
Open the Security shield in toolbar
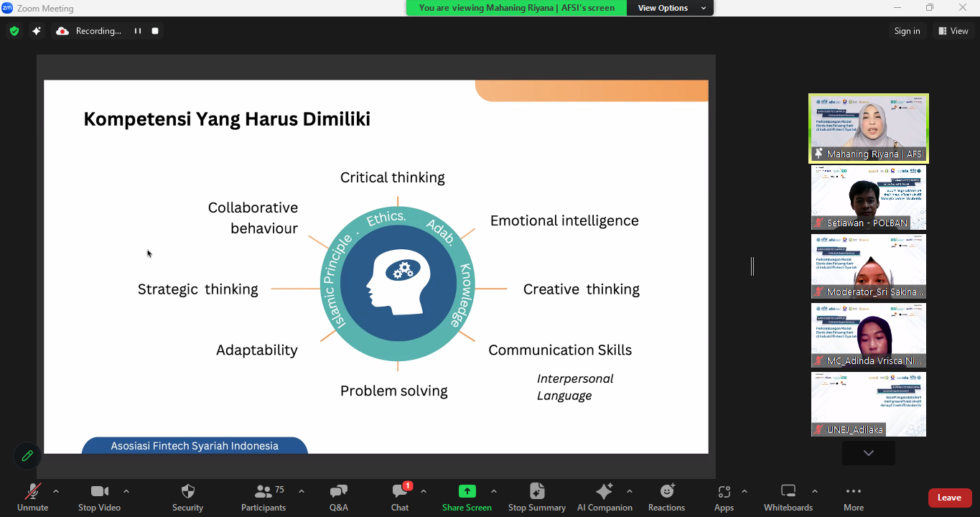[x=187, y=498]
